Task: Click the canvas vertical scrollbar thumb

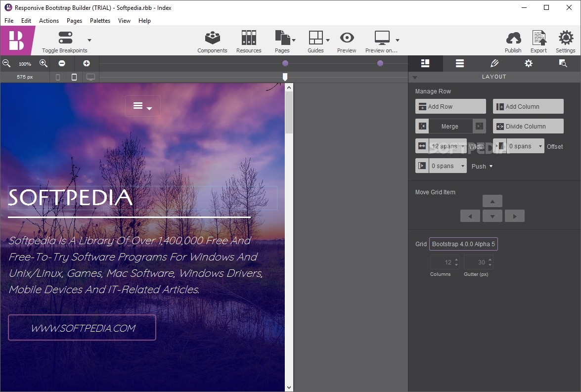Action: point(289,112)
